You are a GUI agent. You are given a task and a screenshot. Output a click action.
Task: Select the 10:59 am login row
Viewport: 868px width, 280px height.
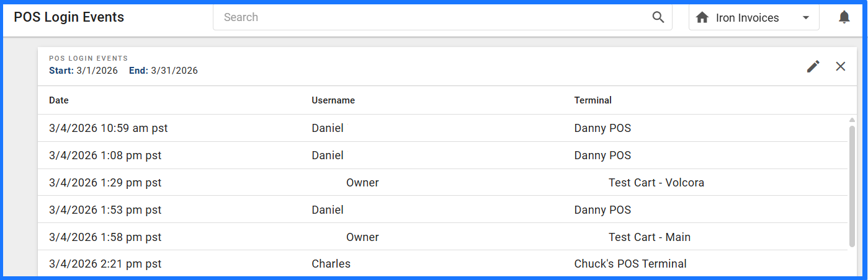(x=442, y=128)
